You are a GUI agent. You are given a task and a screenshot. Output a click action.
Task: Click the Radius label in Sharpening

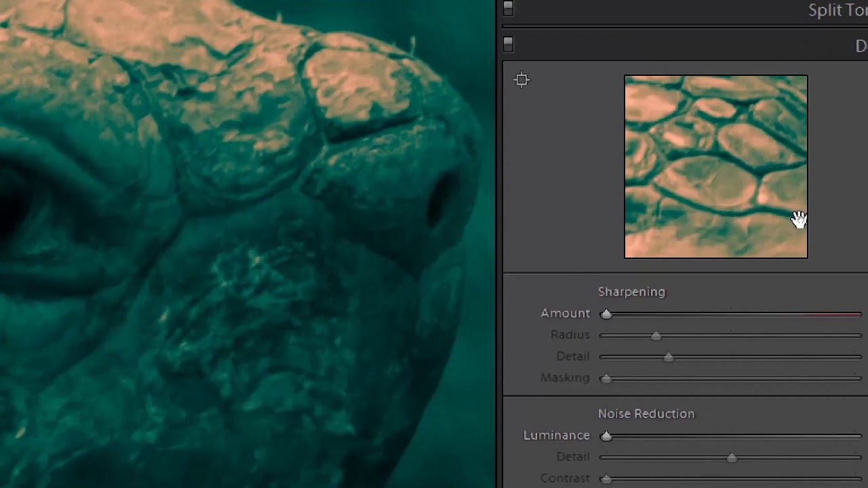click(570, 335)
